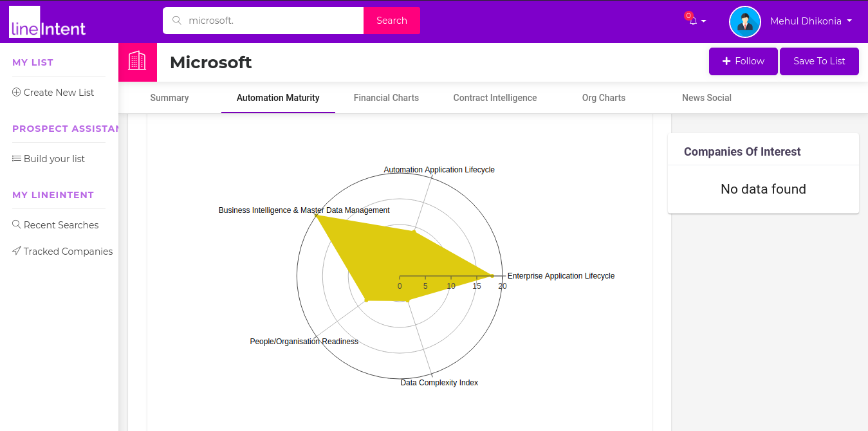
Task: Open the LineIntent logo home link
Action: [48, 22]
